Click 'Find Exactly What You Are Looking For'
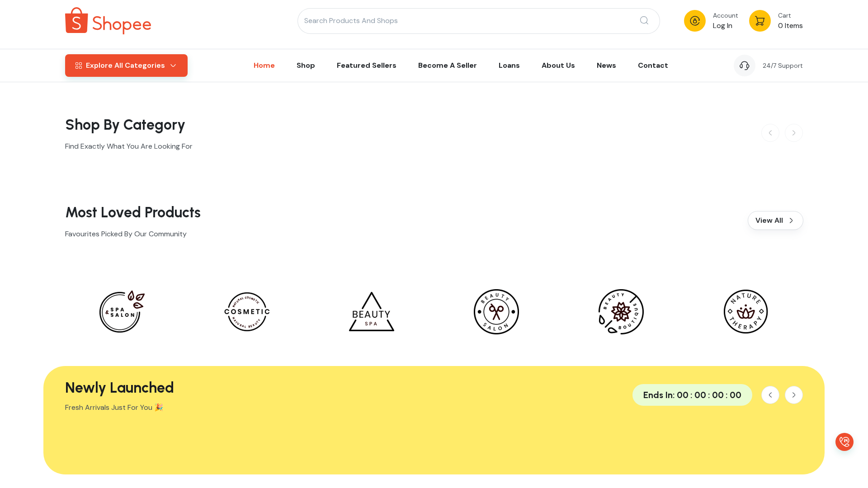 coord(129,146)
